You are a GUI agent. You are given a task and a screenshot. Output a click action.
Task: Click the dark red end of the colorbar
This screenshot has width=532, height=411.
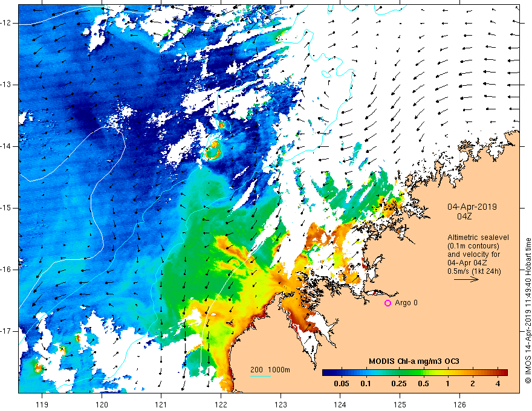tap(504, 373)
